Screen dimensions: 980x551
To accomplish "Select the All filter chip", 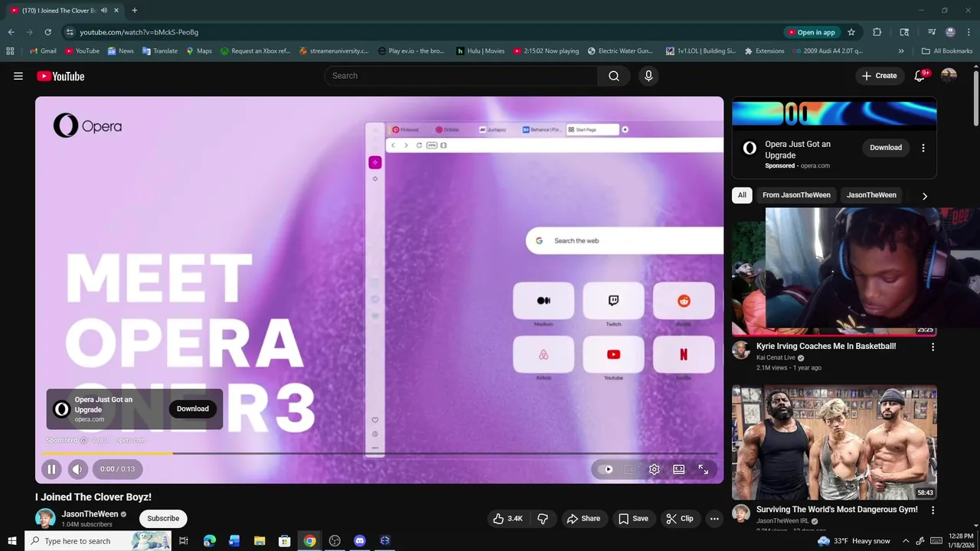I will pyautogui.click(x=742, y=195).
